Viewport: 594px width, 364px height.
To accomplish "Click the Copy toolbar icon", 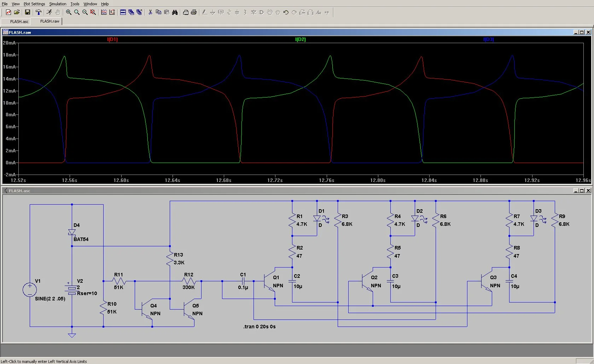I will coord(158,12).
